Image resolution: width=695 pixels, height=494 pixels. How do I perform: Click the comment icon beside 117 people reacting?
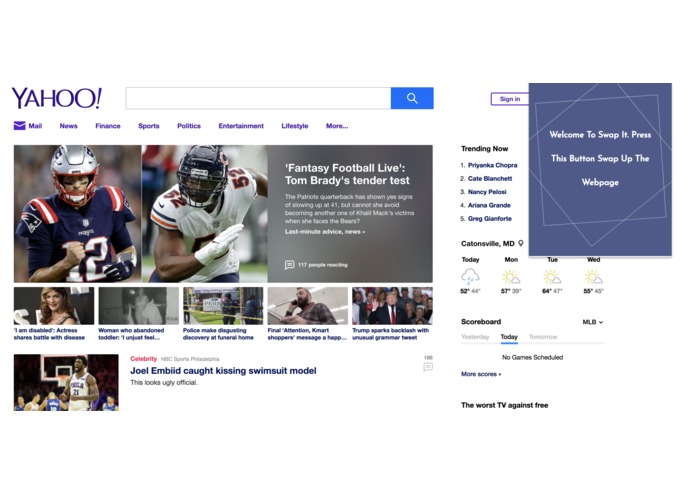[289, 265]
